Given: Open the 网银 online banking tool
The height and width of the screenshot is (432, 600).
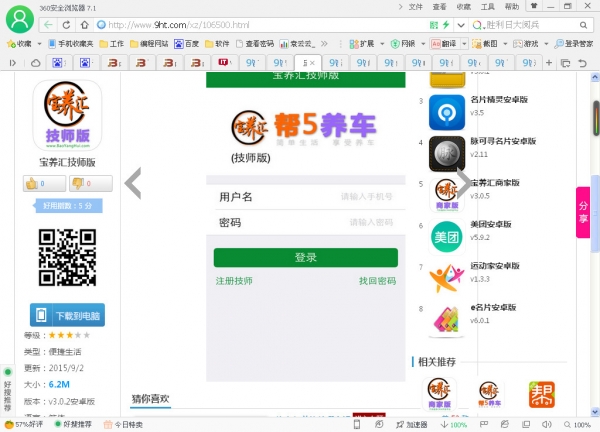Looking at the screenshot, I should (x=403, y=44).
